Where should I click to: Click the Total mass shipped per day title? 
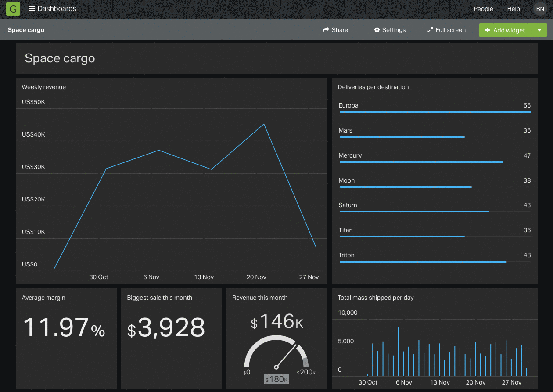point(376,298)
